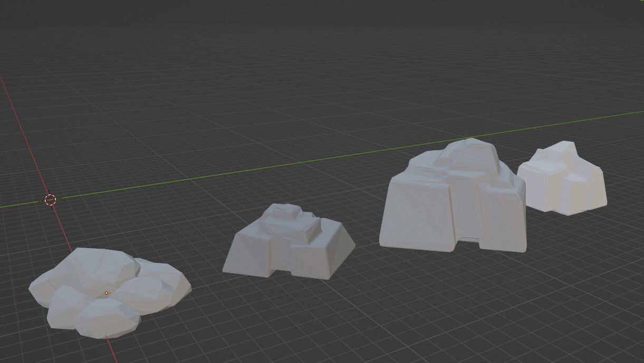
Task: Select the flat pebble cluster rock mesh
Action: pyautogui.click(x=110, y=292)
